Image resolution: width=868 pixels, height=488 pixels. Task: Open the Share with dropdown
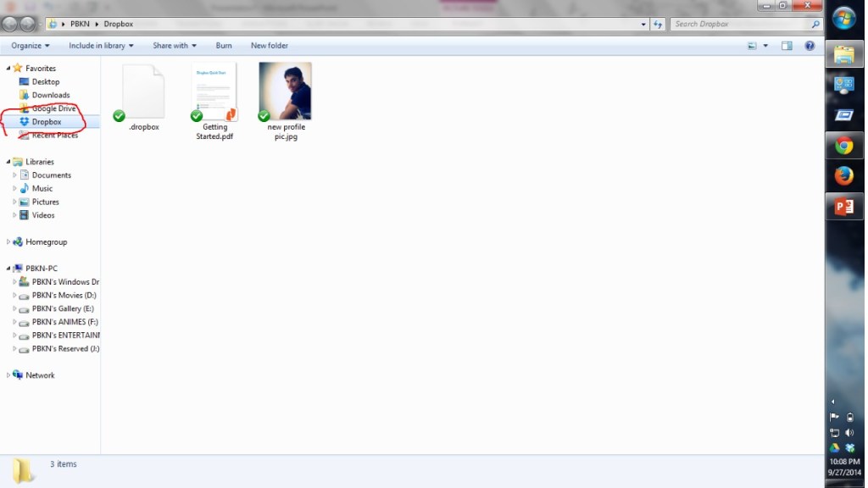[x=174, y=46]
